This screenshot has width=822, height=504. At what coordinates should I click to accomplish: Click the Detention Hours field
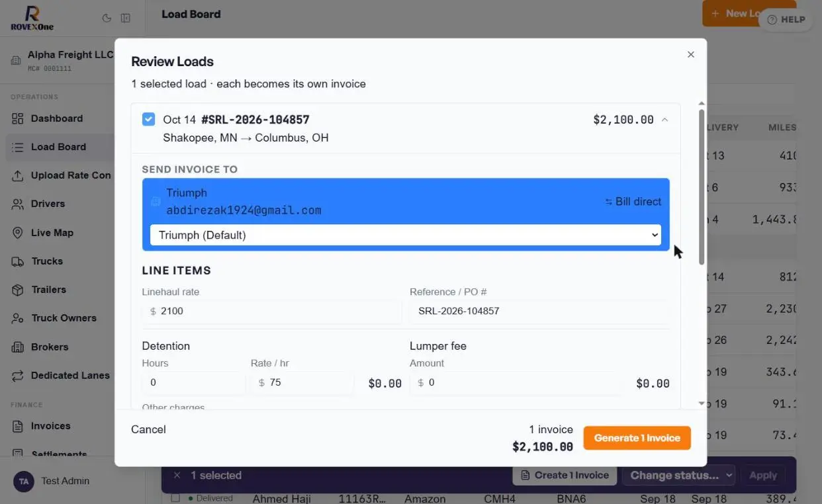(193, 382)
